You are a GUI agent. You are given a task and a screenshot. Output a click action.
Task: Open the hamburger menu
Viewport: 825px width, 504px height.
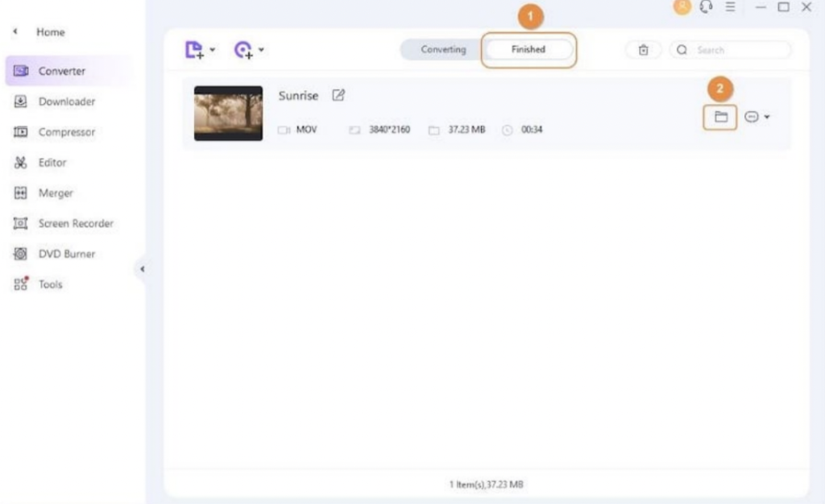click(x=730, y=6)
